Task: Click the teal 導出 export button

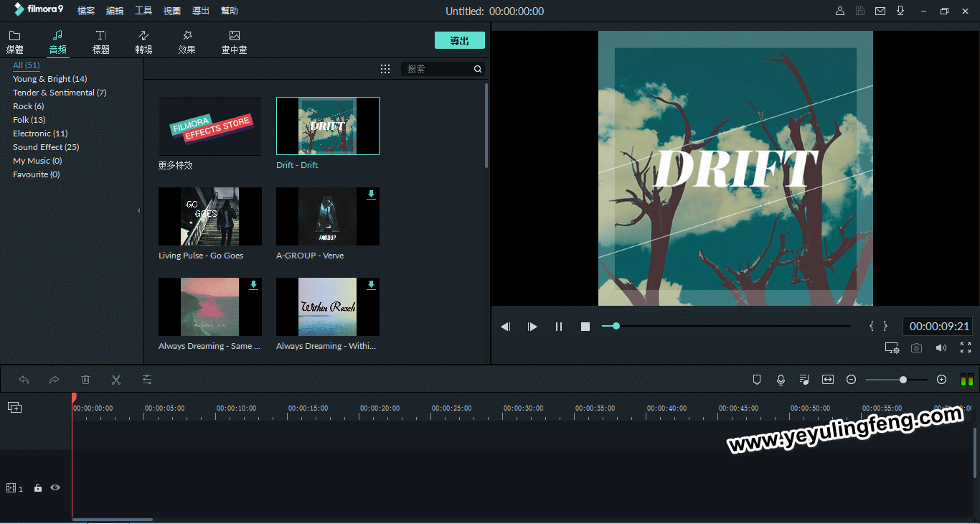Action: pos(460,41)
